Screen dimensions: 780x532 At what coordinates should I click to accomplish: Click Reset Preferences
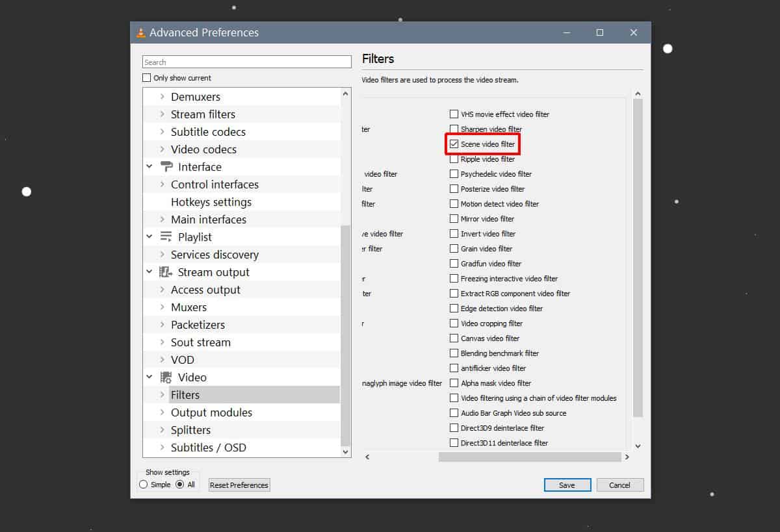[x=239, y=485]
